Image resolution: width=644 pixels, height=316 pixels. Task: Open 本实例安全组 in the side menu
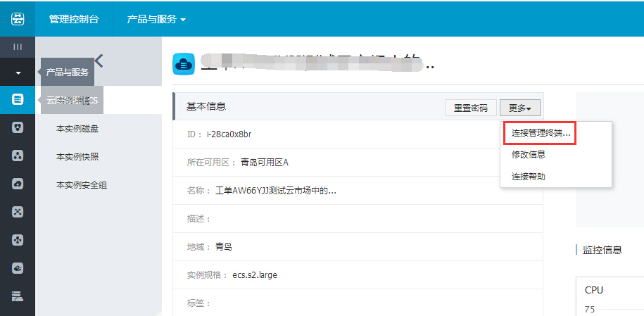point(81,185)
